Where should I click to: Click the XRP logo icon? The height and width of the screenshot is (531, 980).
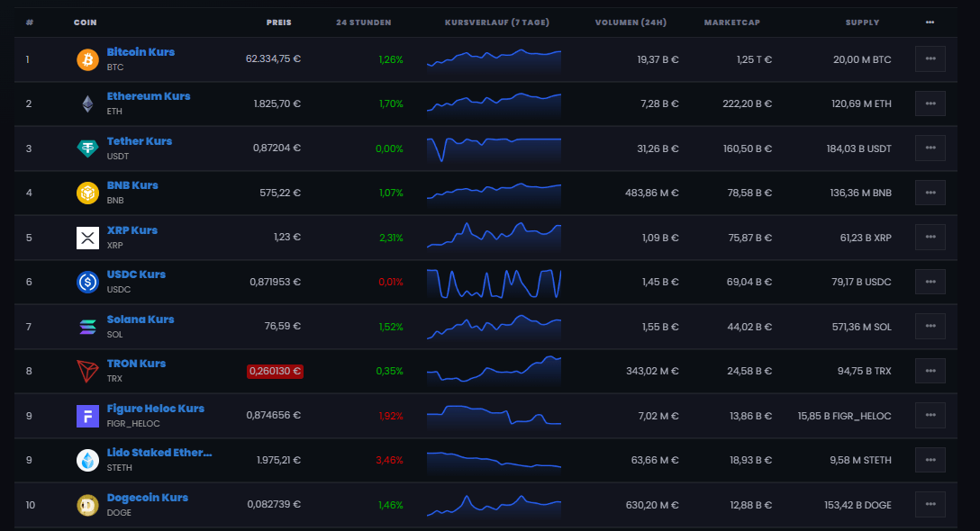click(x=87, y=238)
